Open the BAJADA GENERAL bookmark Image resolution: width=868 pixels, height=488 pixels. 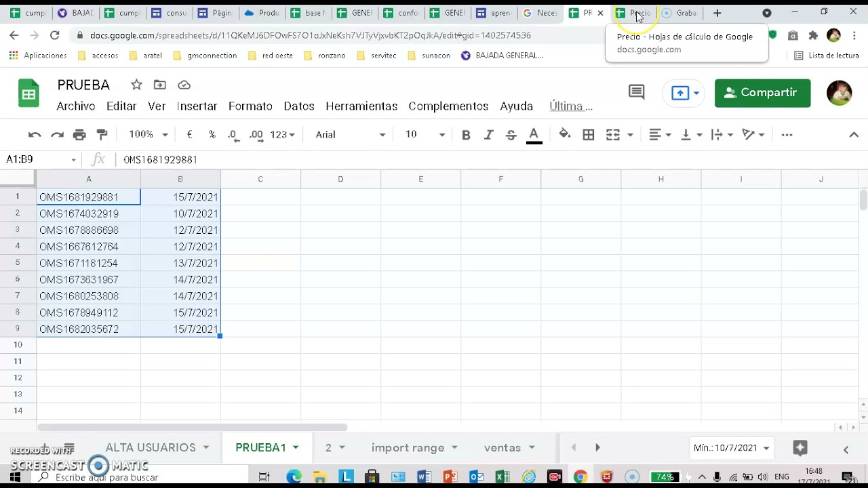click(502, 56)
